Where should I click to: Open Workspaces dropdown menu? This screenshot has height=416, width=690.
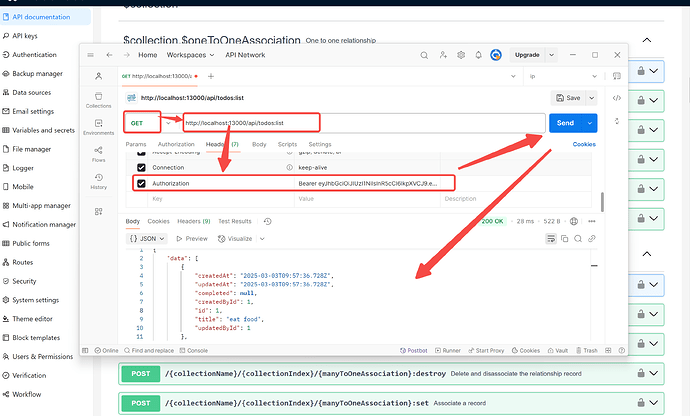coord(190,55)
